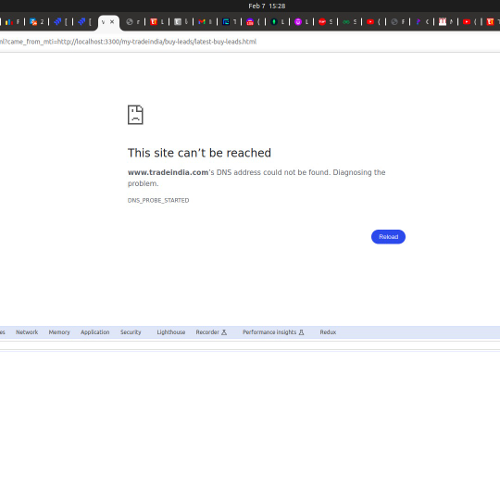500x500 pixels.
Task: Switch to the Memory devtools tab
Action: click(x=59, y=332)
